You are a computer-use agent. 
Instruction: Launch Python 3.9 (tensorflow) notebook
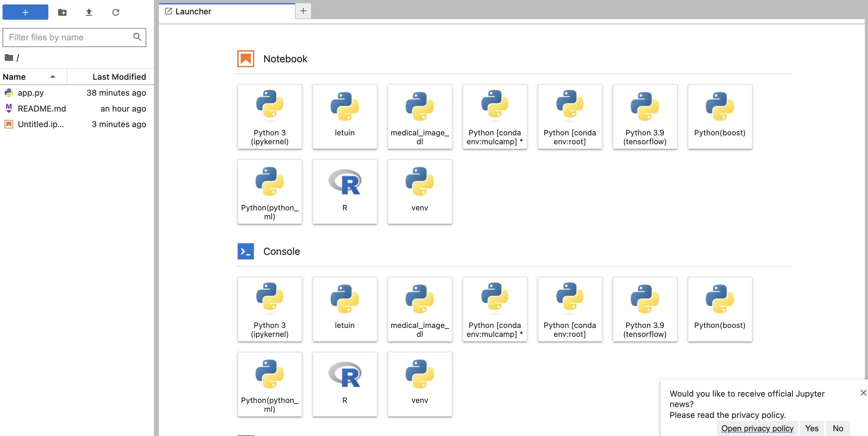[x=645, y=117]
